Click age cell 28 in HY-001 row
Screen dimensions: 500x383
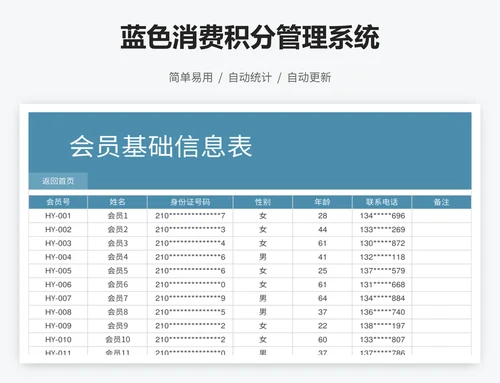click(x=322, y=216)
